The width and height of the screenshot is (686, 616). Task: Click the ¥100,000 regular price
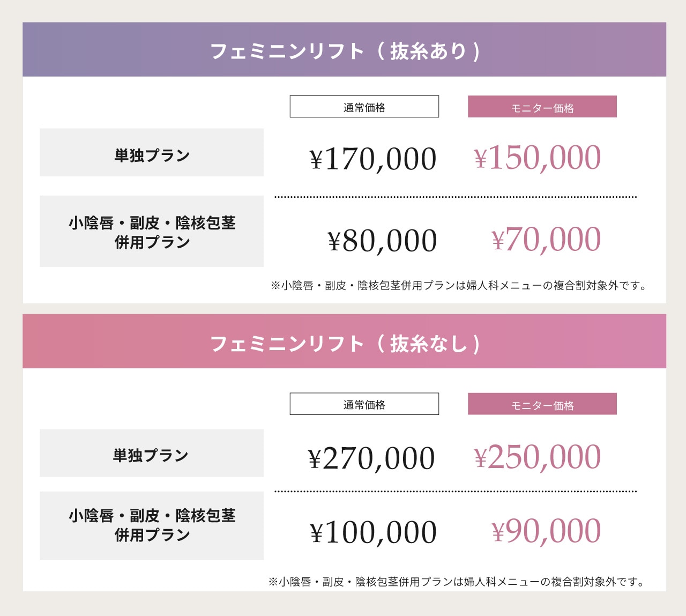click(x=373, y=532)
